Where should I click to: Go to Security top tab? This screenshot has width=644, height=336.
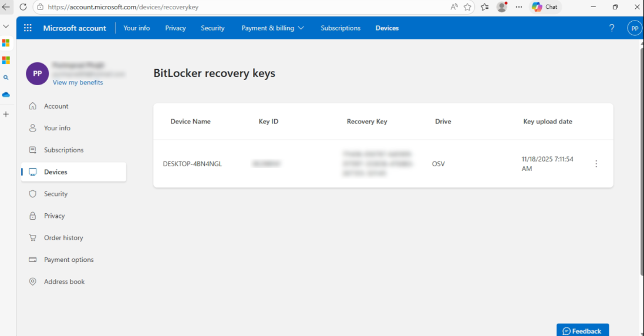click(x=213, y=28)
